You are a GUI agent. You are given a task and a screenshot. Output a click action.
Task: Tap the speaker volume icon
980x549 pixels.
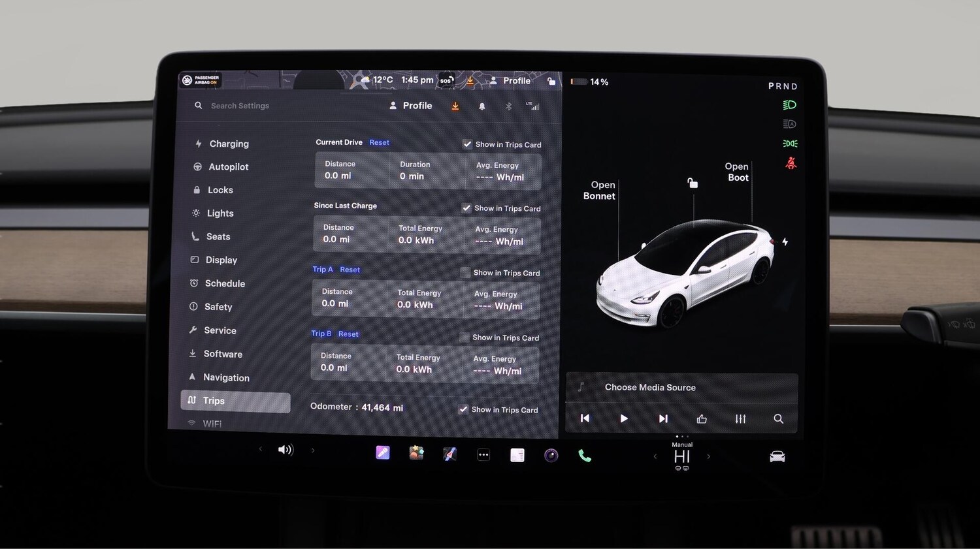[x=286, y=450]
